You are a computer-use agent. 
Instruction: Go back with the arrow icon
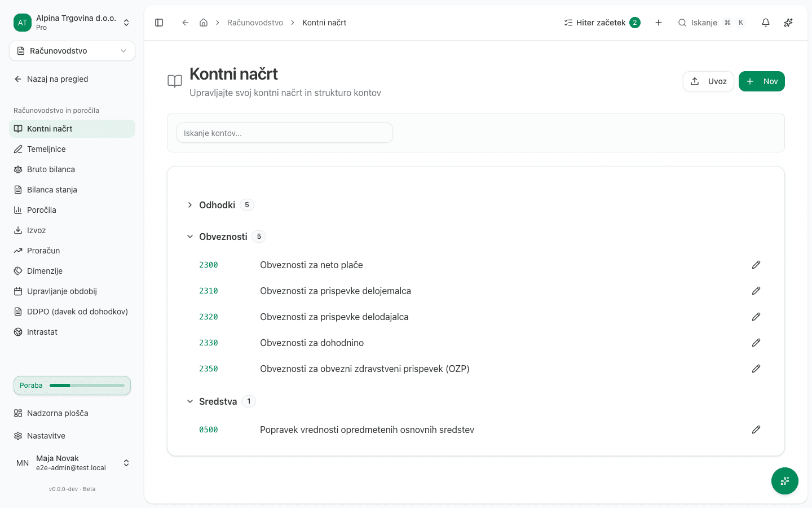pos(185,23)
